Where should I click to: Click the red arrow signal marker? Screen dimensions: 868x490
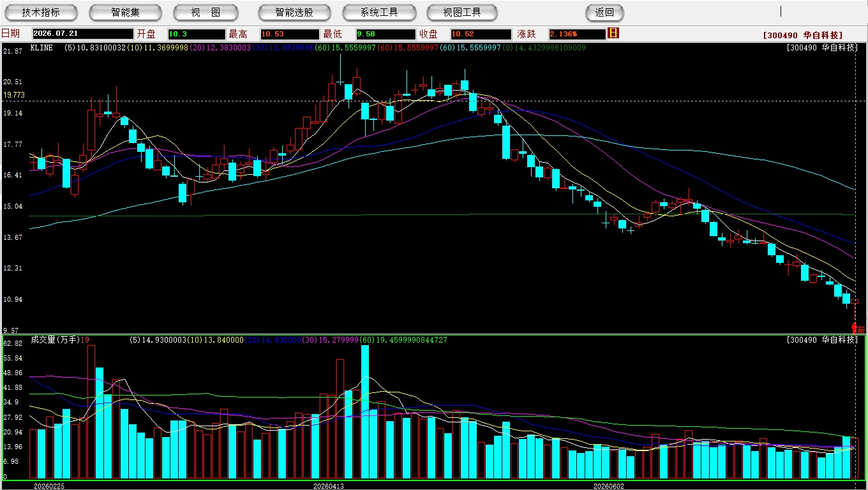[855, 328]
